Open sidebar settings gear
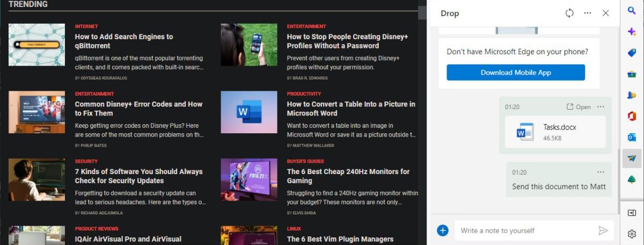 [632, 234]
